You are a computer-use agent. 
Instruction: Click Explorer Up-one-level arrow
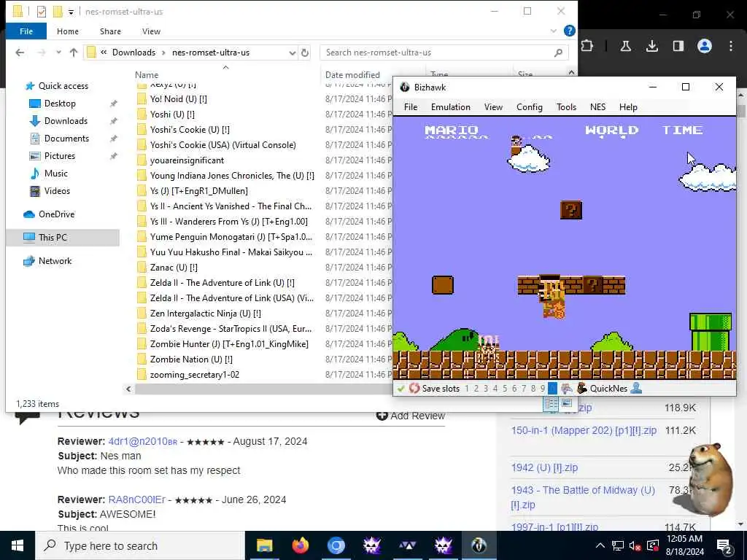[74, 52]
